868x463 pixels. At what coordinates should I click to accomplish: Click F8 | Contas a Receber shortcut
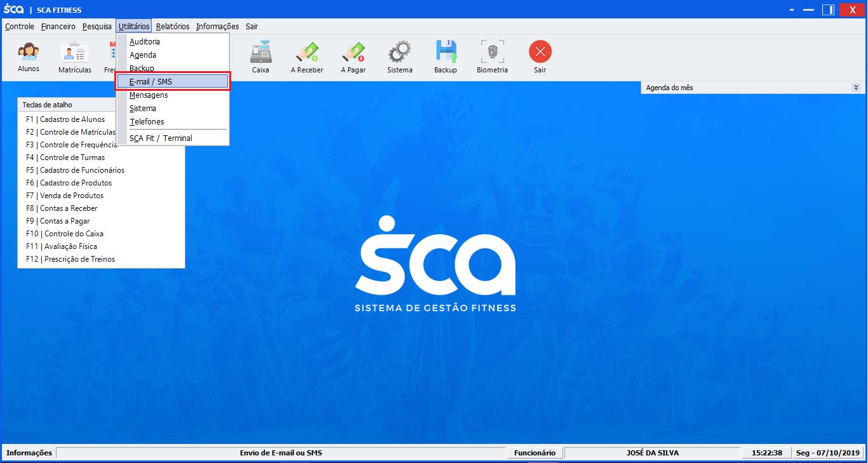point(62,208)
